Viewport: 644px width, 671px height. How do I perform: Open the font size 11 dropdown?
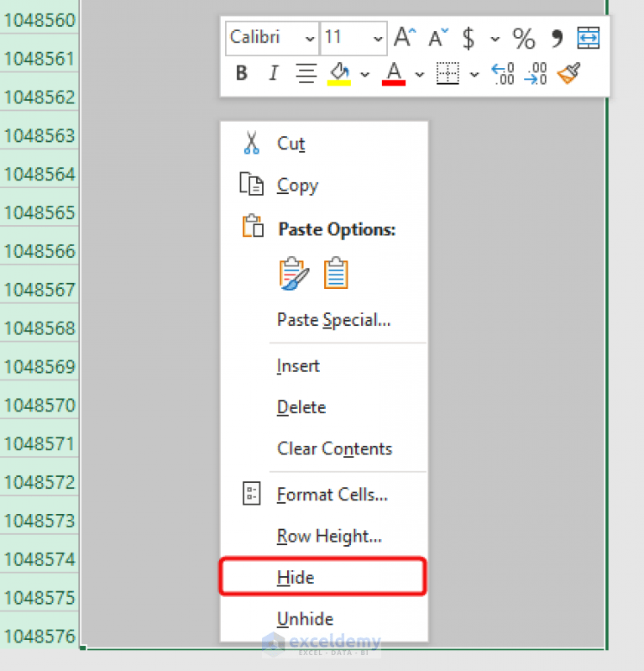(378, 39)
